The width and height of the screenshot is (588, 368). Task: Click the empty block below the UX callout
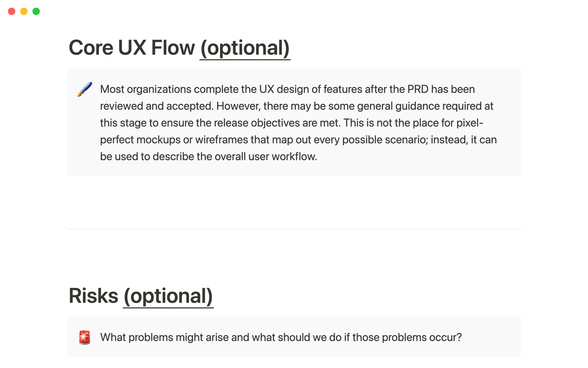click(294, 196)
